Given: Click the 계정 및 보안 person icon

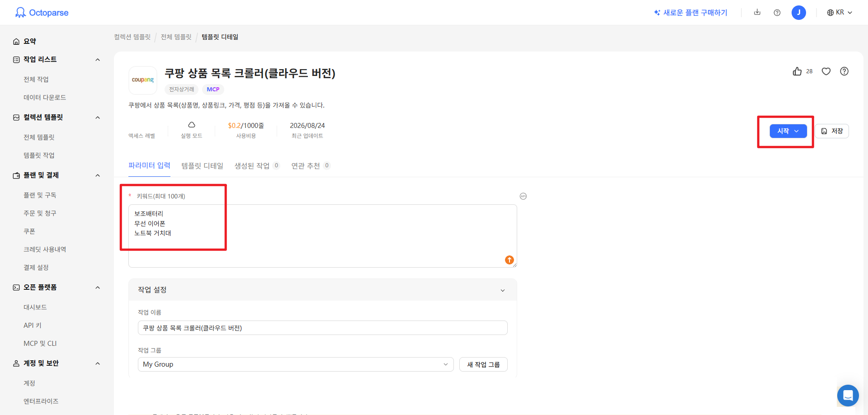Looking at the screenshot, I should pyautogui.click(x=16, y=363).
